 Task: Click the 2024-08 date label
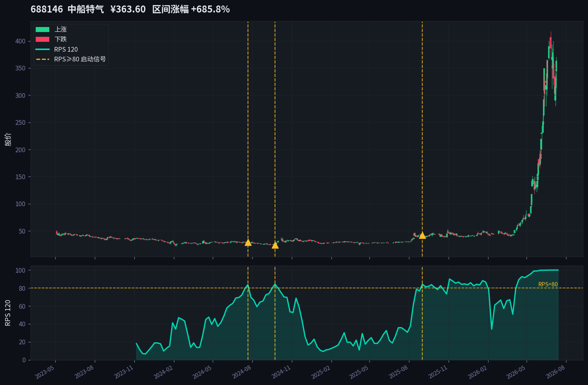[242, 372]
